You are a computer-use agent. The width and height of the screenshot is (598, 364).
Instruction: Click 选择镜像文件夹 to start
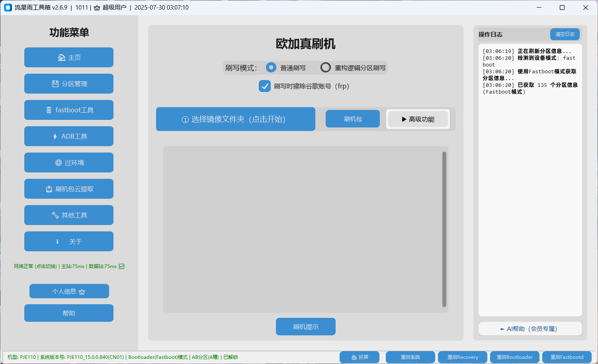tap(235, 119)
